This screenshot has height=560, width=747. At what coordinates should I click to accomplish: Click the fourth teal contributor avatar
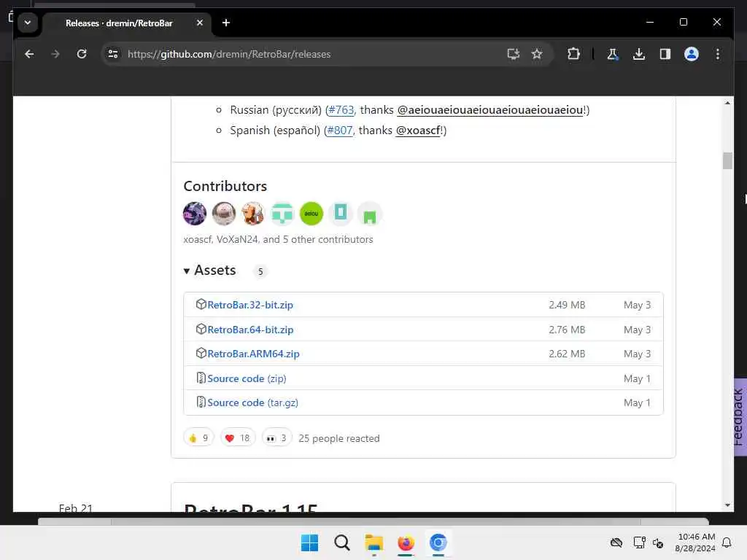[282, 214]
